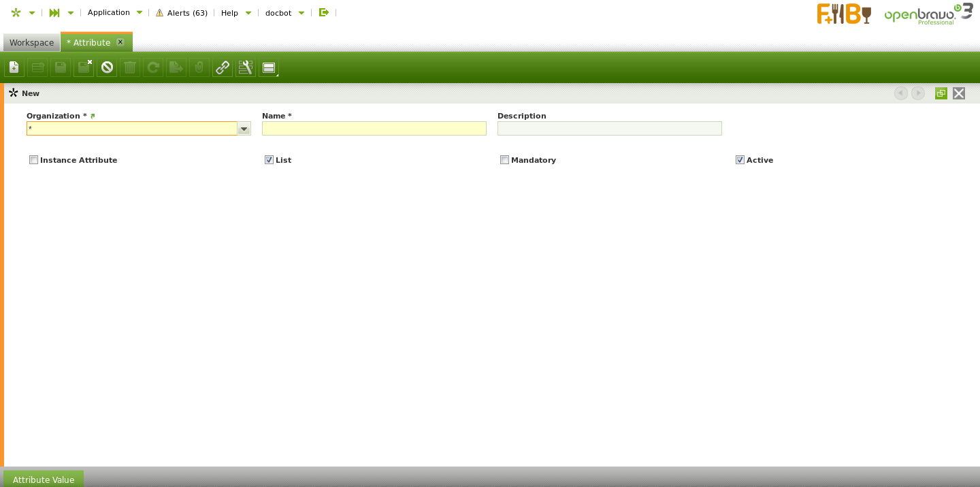Click into the Name input field
980x487 pixels.
coord(374,129)
